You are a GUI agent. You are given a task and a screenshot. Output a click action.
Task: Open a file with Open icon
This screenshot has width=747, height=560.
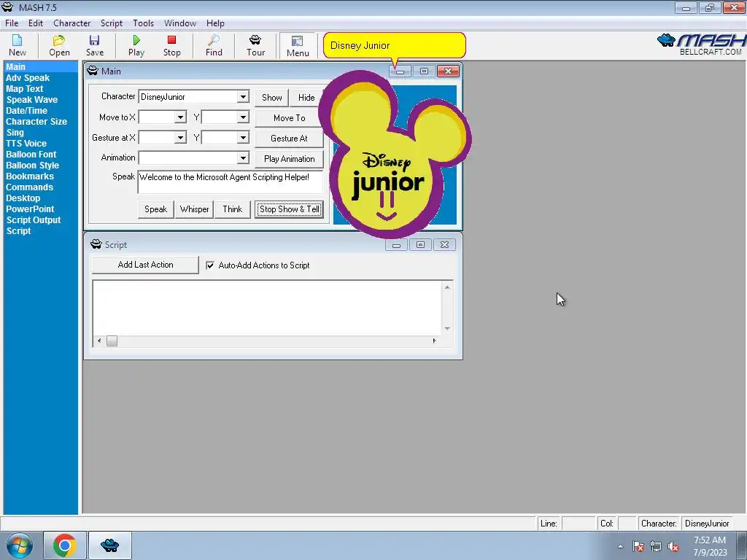[x=59, y=46]
